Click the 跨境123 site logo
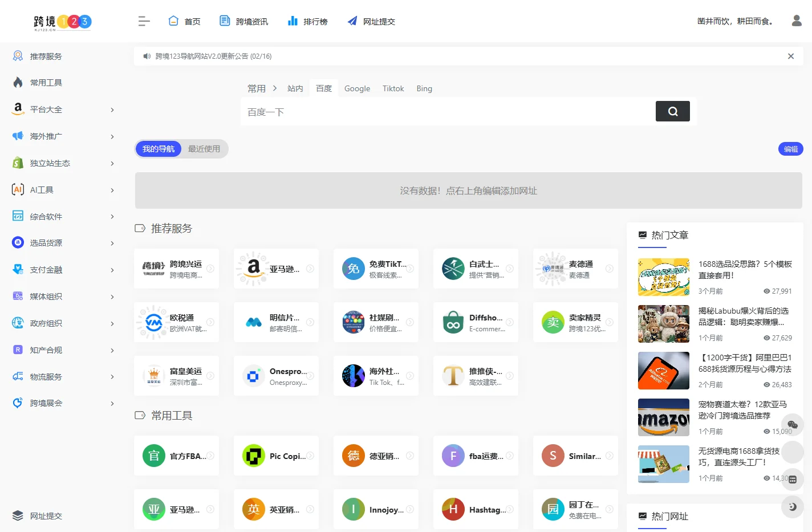 pyautogui.click(x=63, y=22)
